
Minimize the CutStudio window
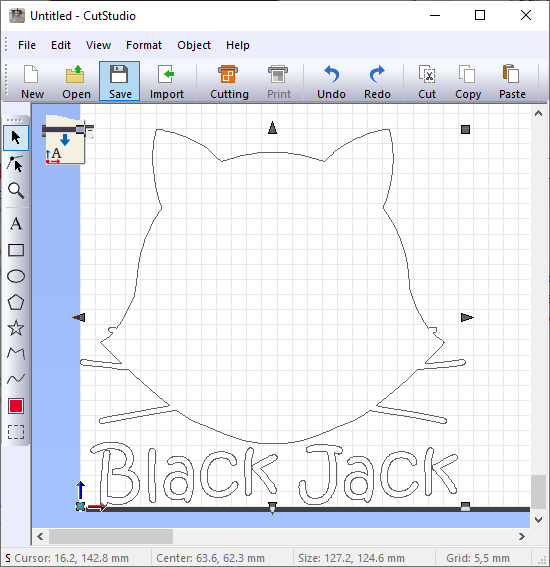(435, 15)
